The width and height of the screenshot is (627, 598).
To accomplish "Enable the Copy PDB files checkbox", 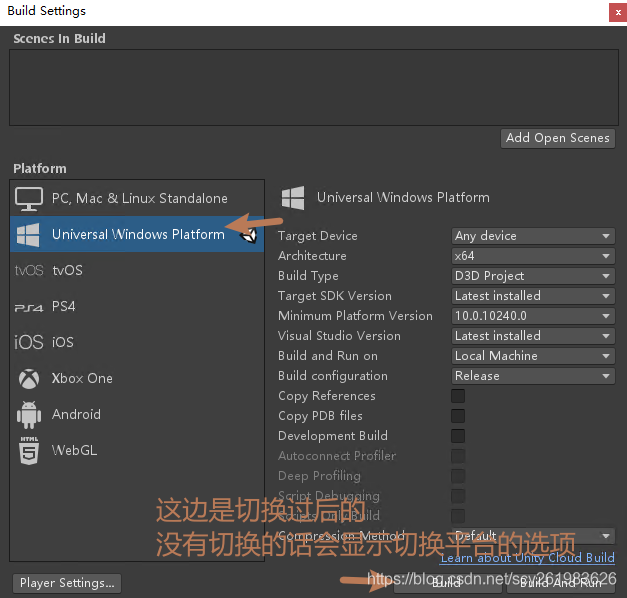I will click(458, 416).
